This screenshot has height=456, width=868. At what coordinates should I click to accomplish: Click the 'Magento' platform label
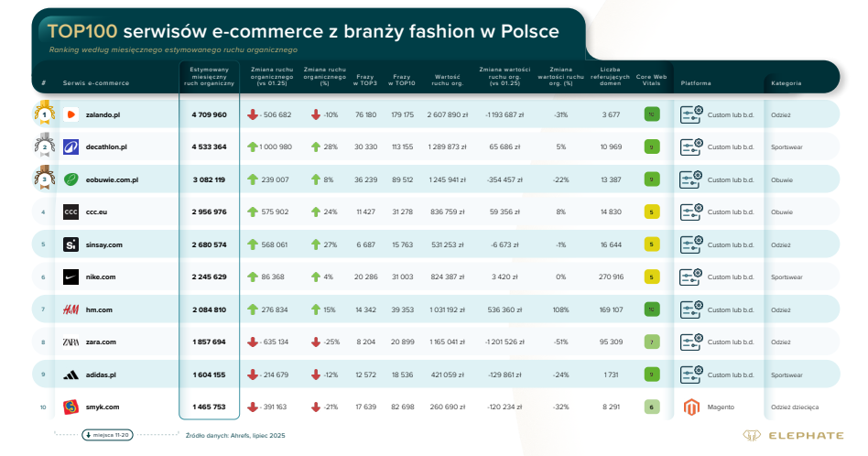[x=721, y=407]
